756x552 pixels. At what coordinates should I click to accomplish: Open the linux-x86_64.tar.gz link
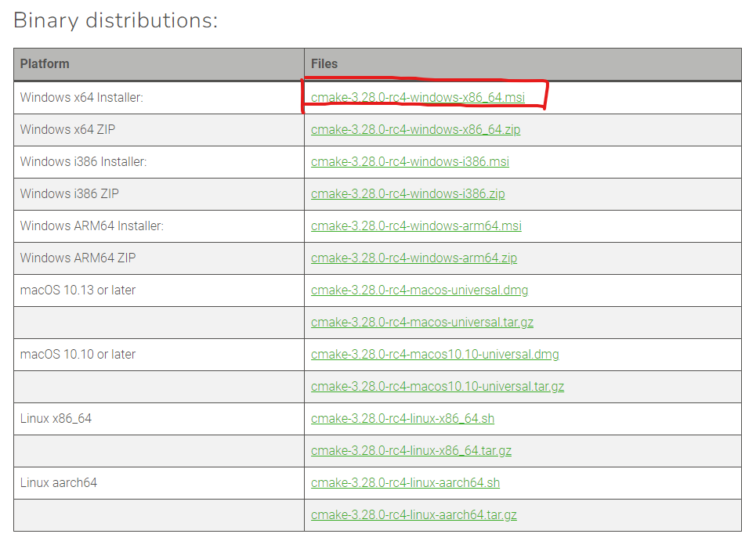[411, 450]
